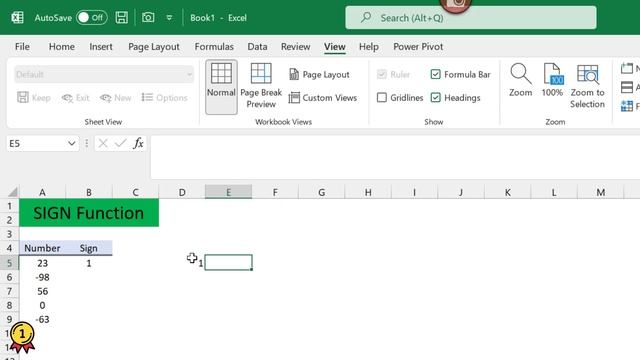Click the Select All corner triangle

(13, 192)
